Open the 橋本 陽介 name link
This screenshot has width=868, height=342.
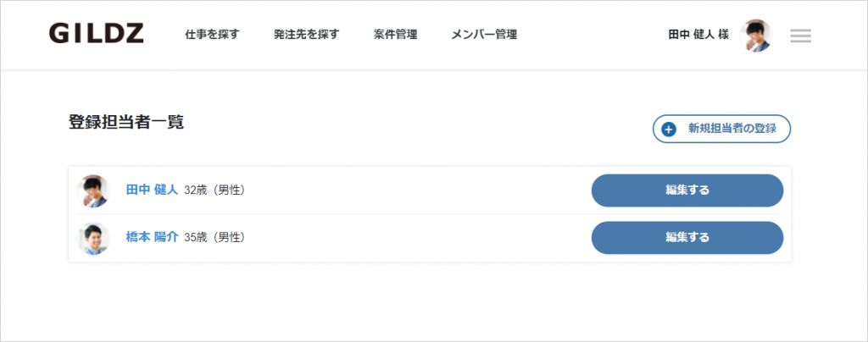153,238
